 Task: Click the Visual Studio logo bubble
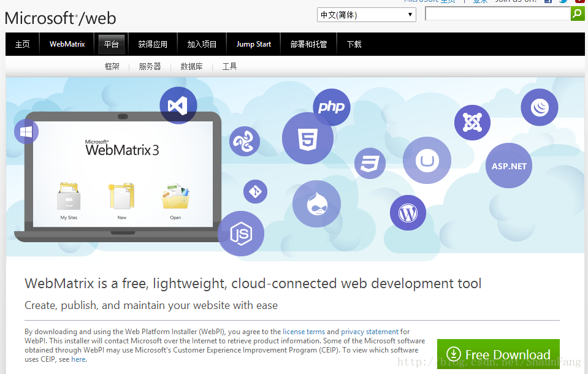178,105
